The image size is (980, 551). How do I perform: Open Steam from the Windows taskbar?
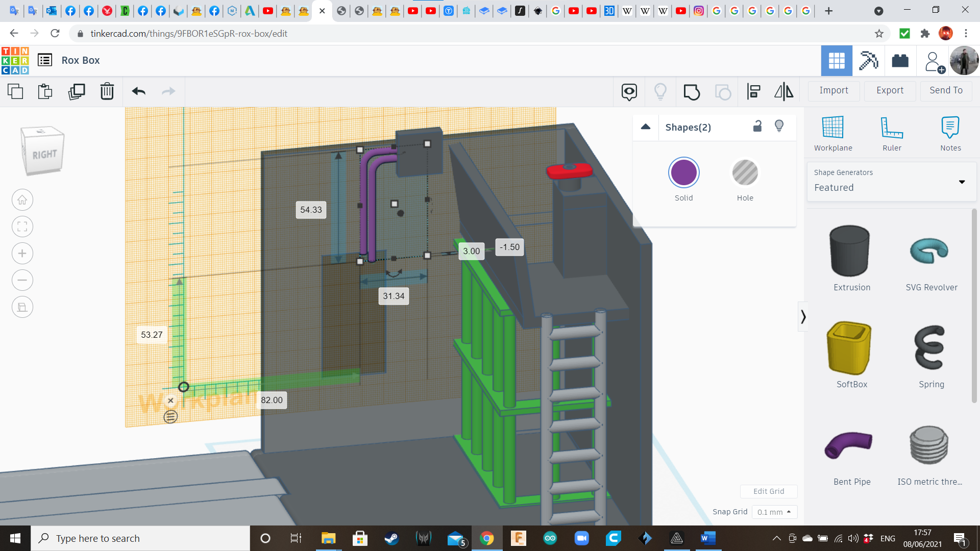coord(391,538)
